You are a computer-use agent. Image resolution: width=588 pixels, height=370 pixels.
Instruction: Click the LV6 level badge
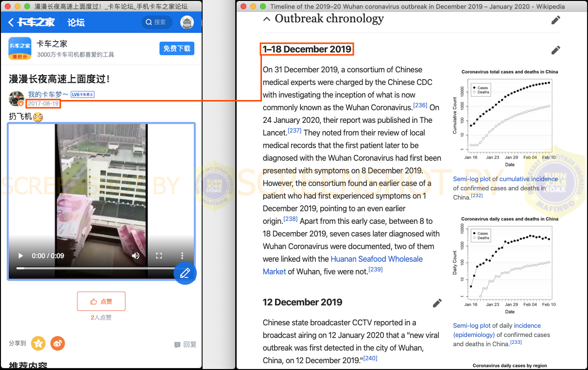tap(83, 94)
